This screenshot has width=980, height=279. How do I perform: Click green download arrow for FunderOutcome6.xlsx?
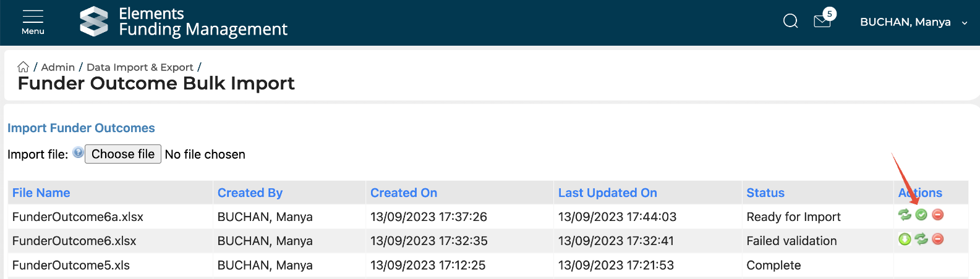pos(905,239)
